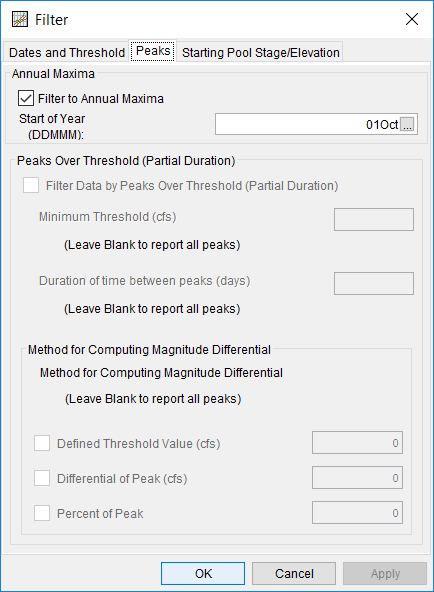Enable Filter Data by Peaks Over Threshold checkbox
The width and height of the screenshot is (434, 592).
31,185
